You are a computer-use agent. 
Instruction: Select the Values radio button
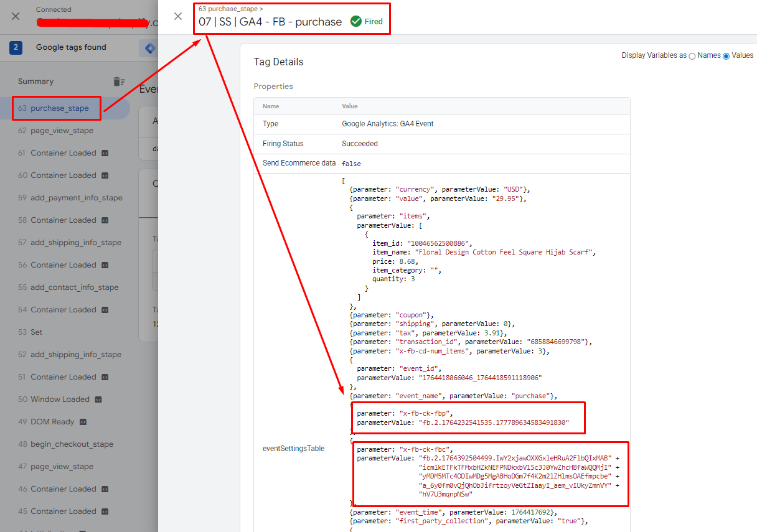point(726,56)
